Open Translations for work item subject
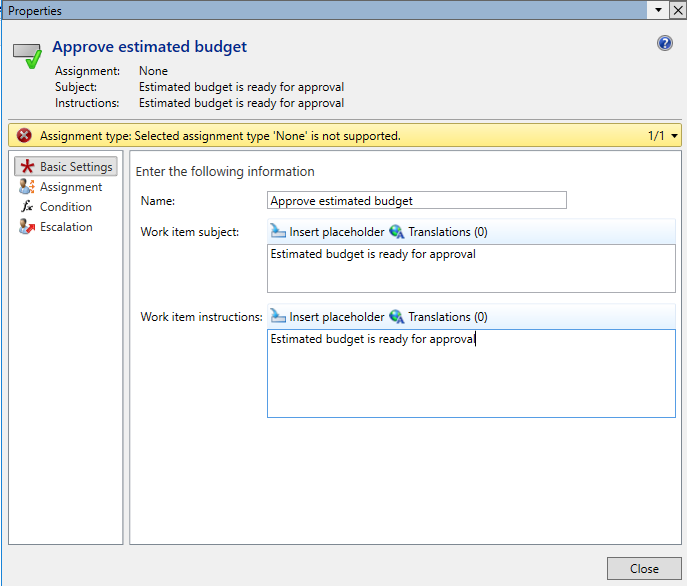Screen dimensions: 687x586 tap(438, 232)
